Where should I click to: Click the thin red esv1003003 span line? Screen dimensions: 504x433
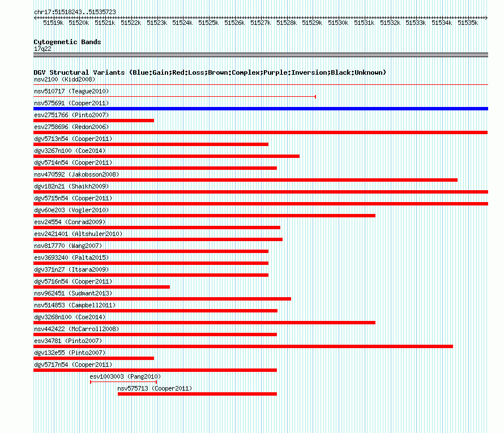[123, 382]
